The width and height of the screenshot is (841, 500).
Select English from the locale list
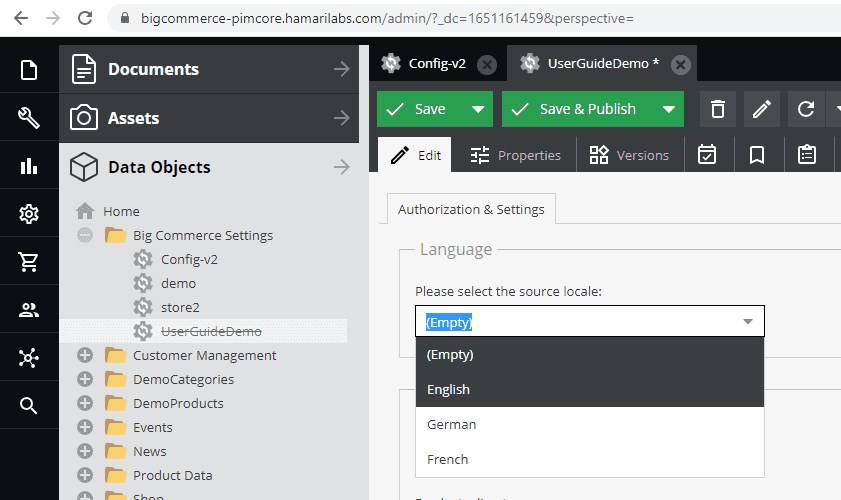pos(448,390)
